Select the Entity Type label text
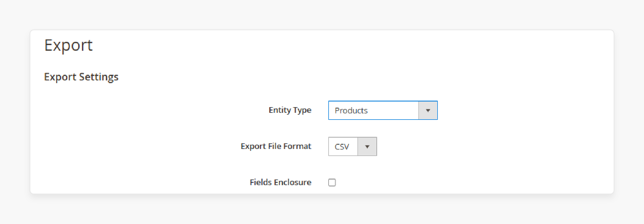644x224 pixels. [x=290, y=110]
